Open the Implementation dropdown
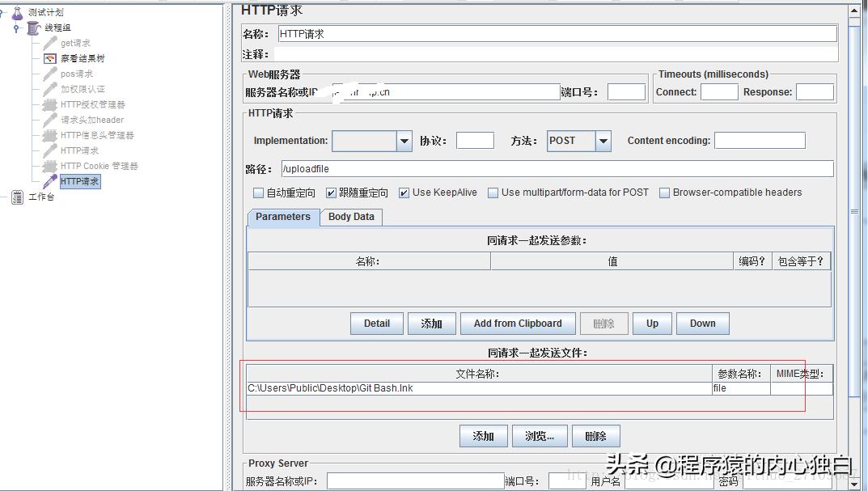Screen dimensions: 868x491 click(404, 140)
